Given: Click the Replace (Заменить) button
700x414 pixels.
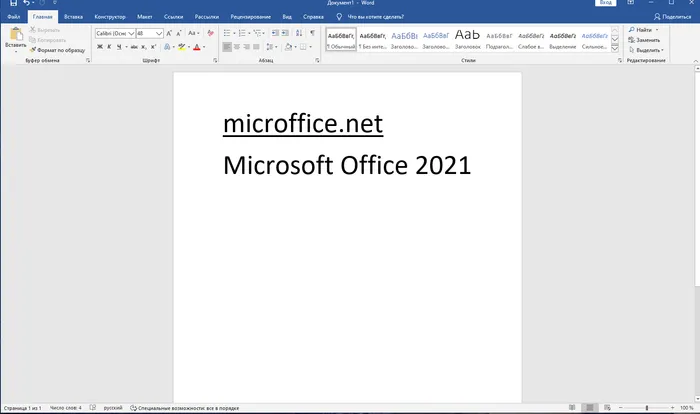Looking at the screenshot, I should (644, 40).
